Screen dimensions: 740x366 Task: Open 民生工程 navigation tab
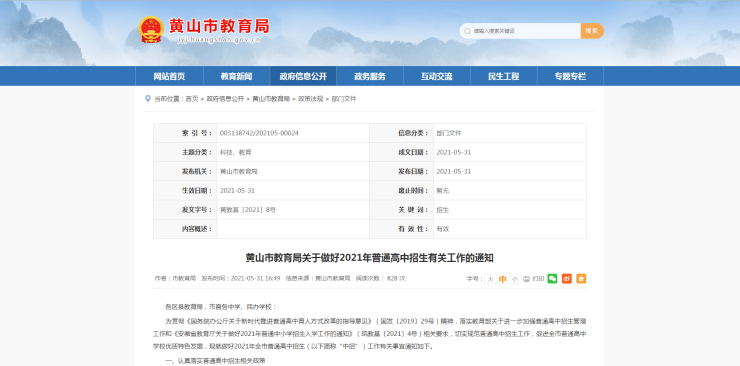504,76
